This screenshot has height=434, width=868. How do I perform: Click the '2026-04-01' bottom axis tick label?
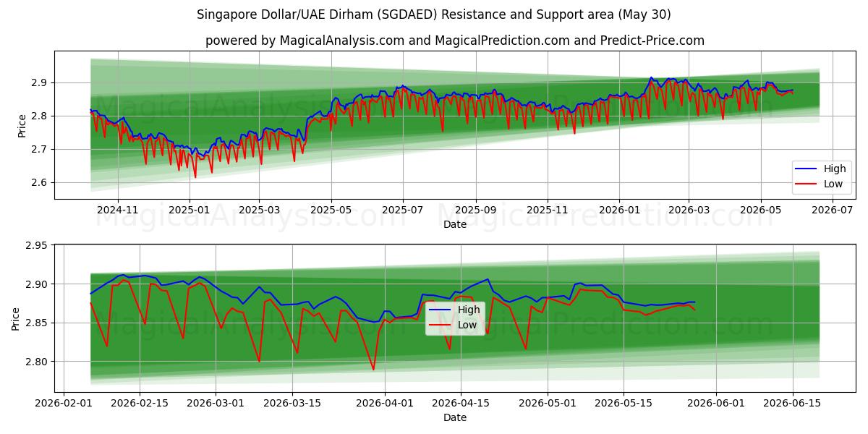click(384, 402)
